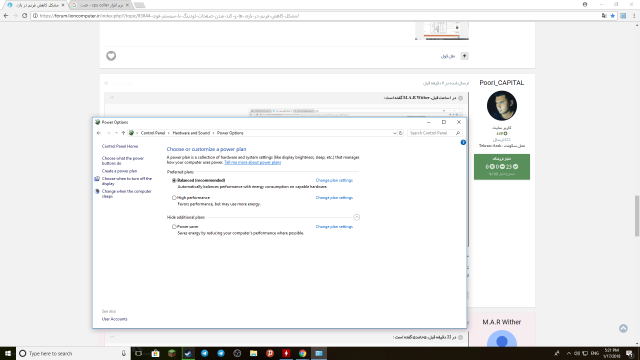Image resolution: width=640 pixels, height=360 pixels.
Task: Click Hardware and Sound in the breadcrumb
Action: pos(191,133)
